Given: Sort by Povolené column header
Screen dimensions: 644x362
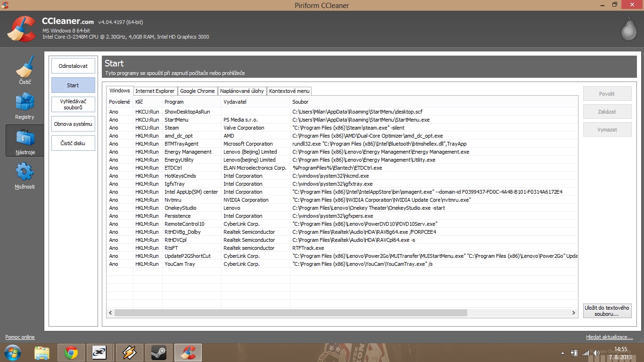Looking at the screenshot, I should point(120,102).
